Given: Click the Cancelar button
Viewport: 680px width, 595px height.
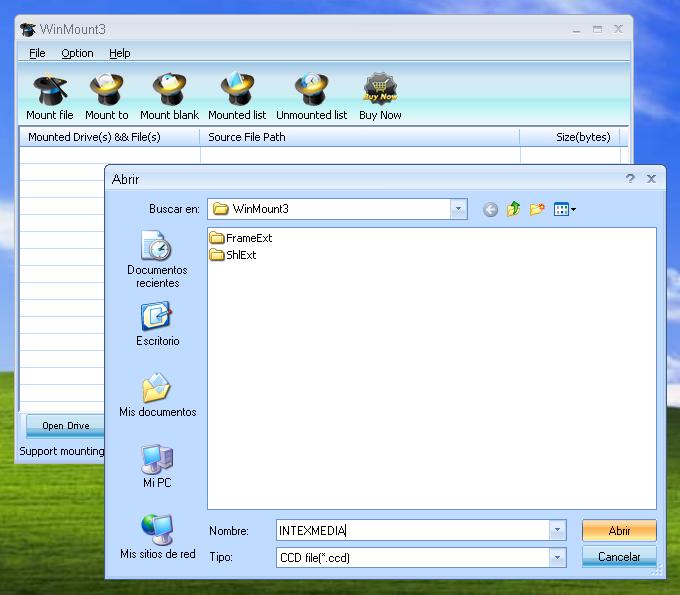Looking at the screenshot, I should [619, 557].
